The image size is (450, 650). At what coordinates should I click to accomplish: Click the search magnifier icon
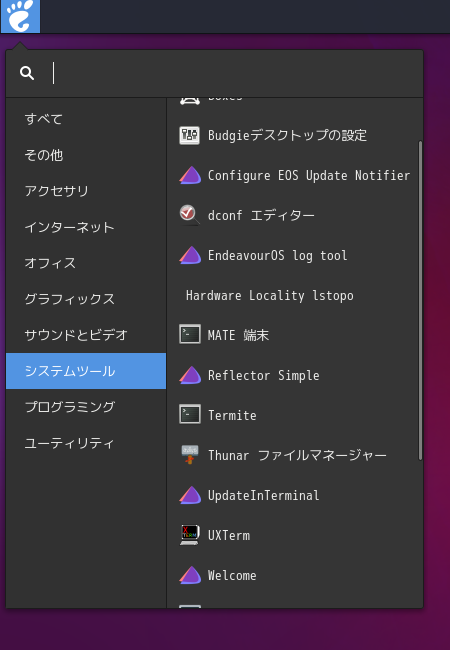27,73
